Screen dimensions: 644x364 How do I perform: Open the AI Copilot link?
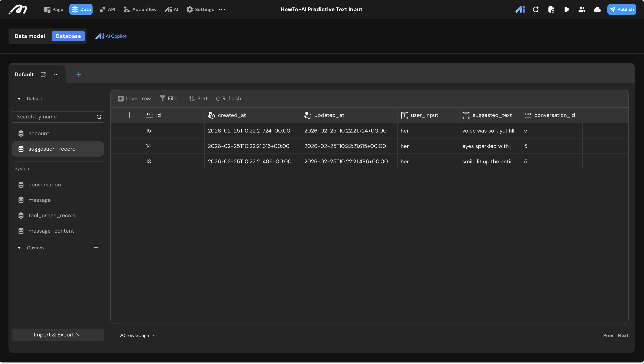pyautogui.click(x=111, y=36)
